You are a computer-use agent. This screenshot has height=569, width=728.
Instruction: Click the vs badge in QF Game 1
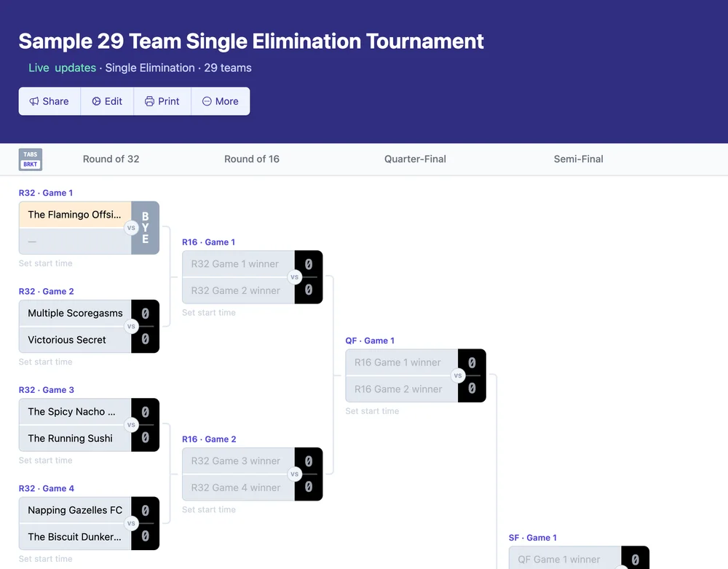tap(458, 375)
